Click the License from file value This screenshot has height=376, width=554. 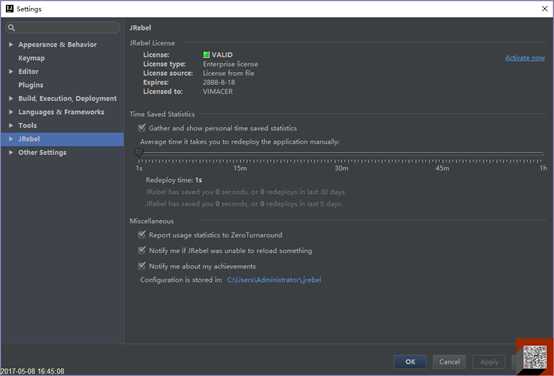click(229, 74)
